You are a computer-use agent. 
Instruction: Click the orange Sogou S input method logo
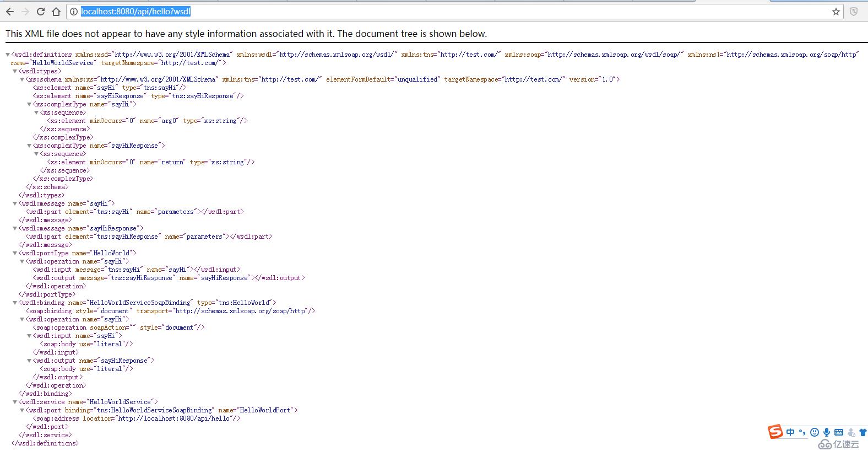[x=775, y=432]
